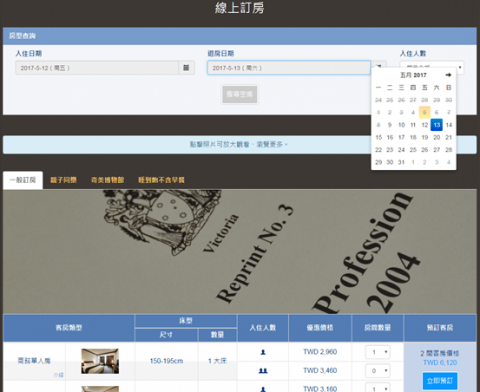Open the 奇美博物館 tab
The width and height of the screenshot is (480, 392).
[x=107, y=180]
